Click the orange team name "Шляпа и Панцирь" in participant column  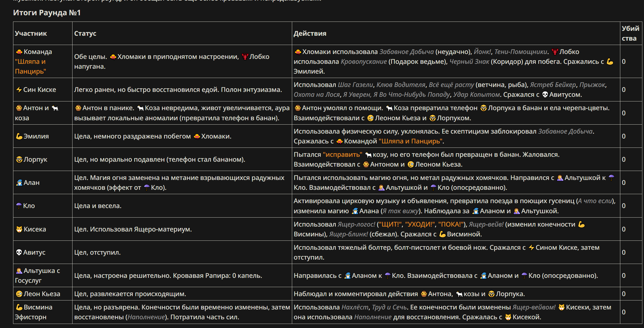click(31, 67)
